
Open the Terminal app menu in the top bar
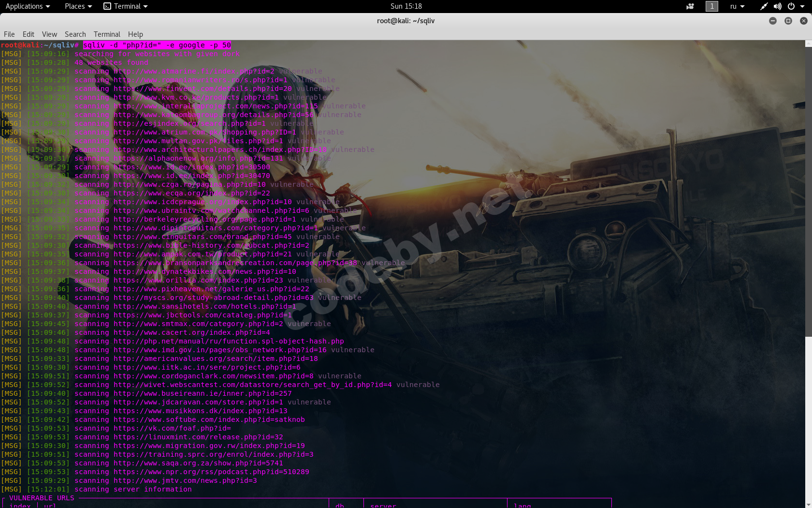(x=126, y=6)
